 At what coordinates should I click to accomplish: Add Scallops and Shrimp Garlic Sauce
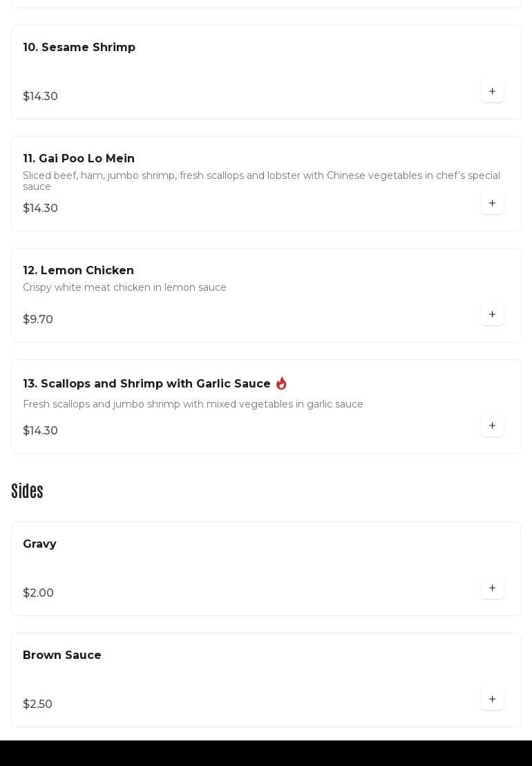pos(492,425)
